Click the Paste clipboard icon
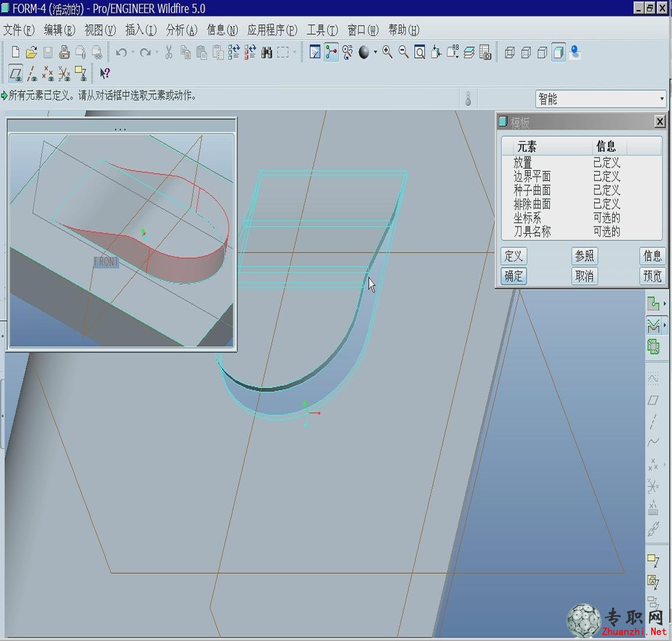Screen dimensions: 672x641 click(202, 52)
